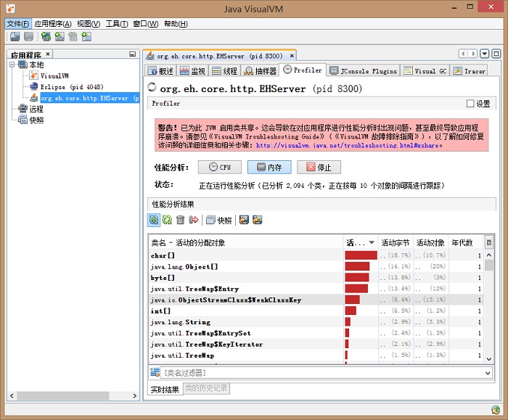
Task: Switch to JConsole Plugins tab
Action: click(363, 70)
